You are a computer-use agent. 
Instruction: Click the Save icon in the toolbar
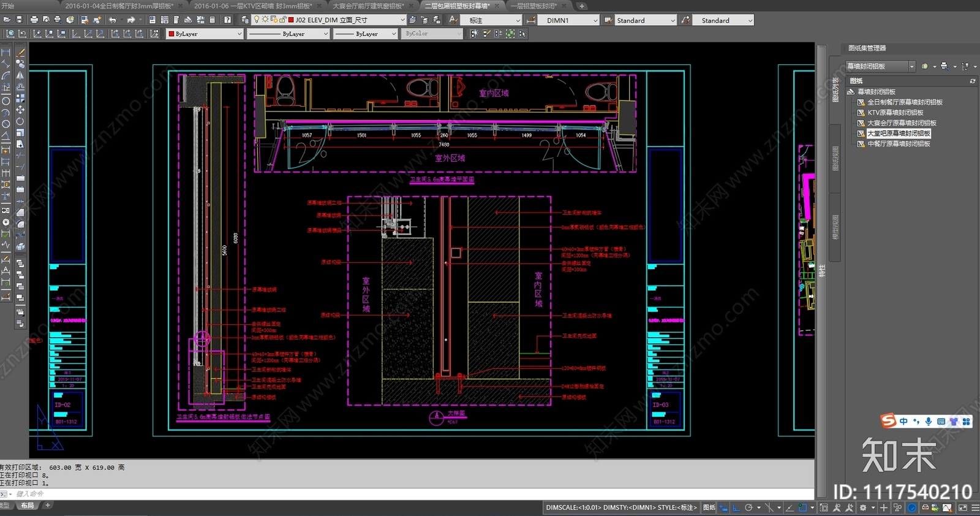click(19, 20)
